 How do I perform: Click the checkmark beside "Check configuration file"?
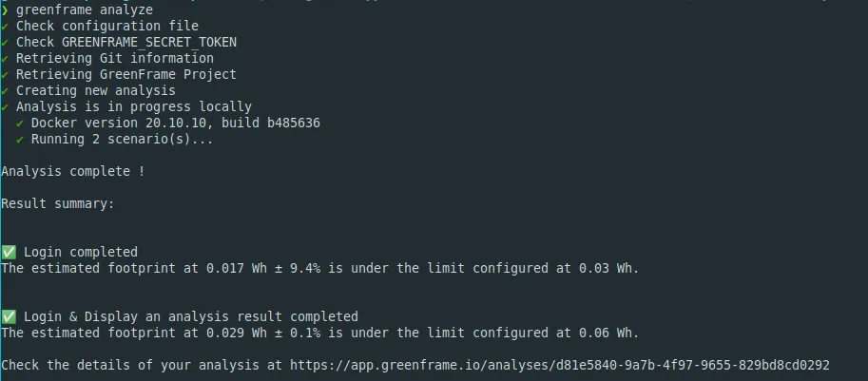(x=5, y=26)
